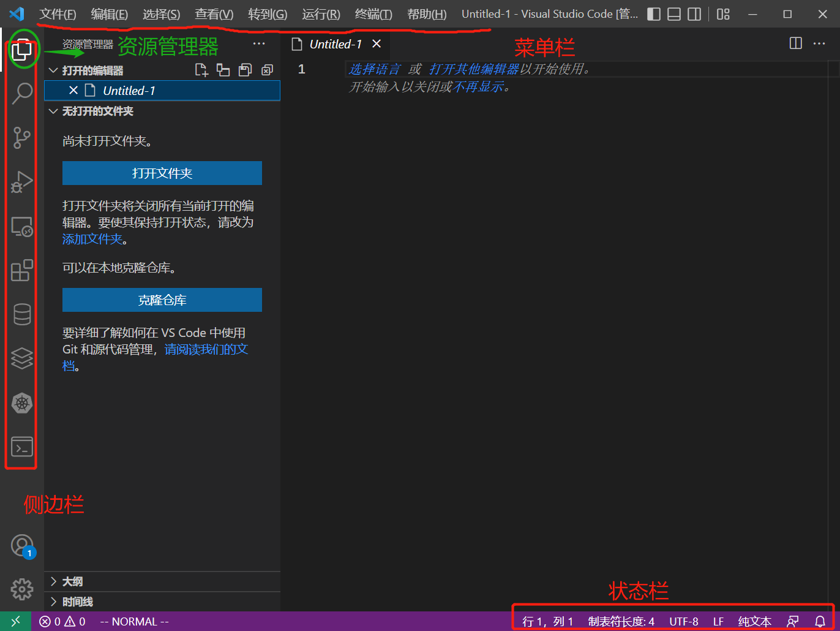Open the terminal prompt icon in activity bar
Image resolution: width=840 pixels, height=631 pixels.
22,447
